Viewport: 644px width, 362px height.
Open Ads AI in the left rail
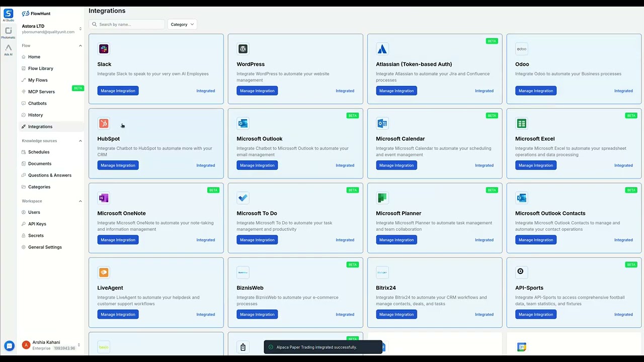[x=8, y=50]
